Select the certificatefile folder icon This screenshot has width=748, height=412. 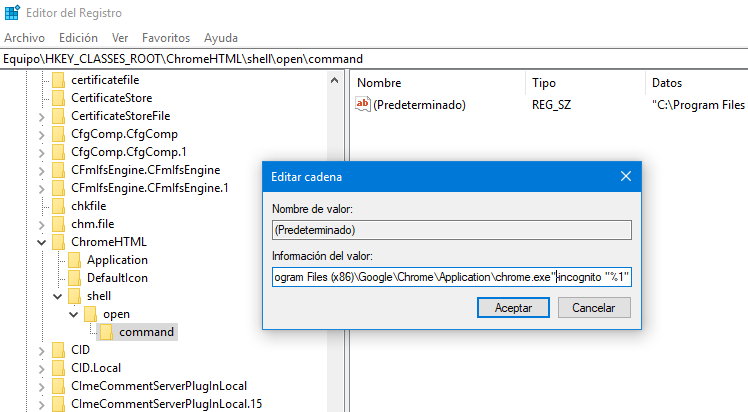[58, 79]
